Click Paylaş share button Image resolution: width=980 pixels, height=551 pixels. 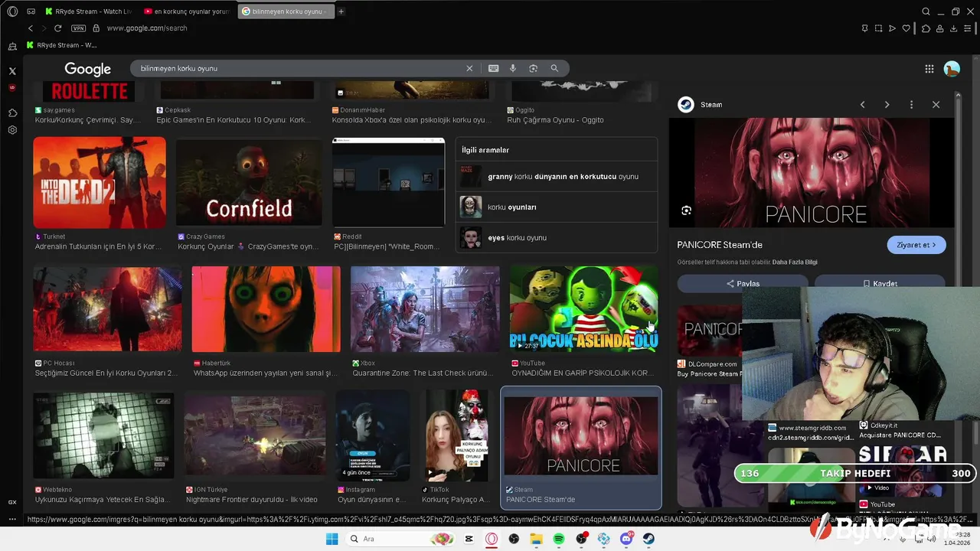[743, 283]
